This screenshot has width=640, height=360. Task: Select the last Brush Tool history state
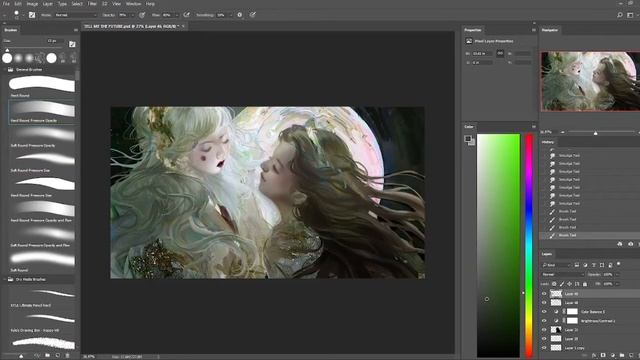[x=590, y=236]
